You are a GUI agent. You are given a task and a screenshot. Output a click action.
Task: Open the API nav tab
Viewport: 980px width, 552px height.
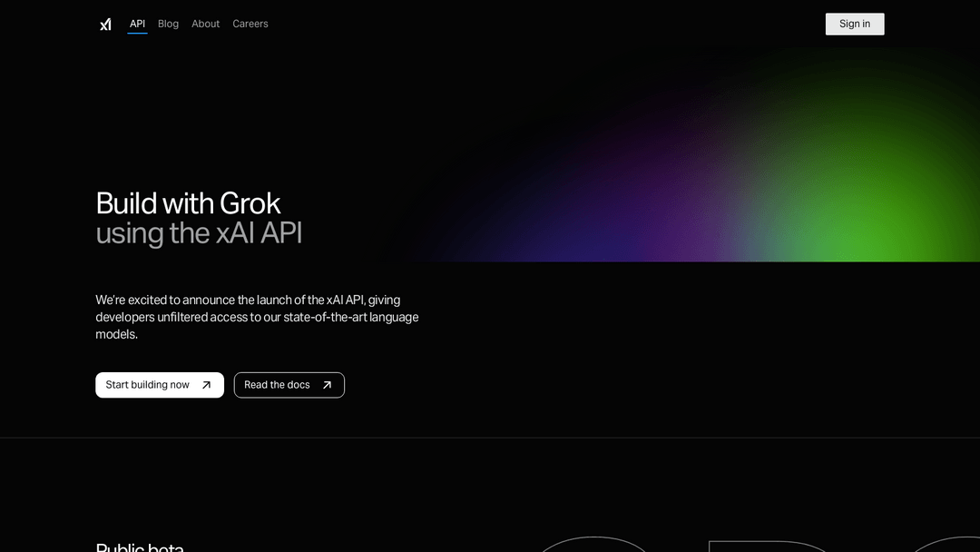click(x=138, y=24)
